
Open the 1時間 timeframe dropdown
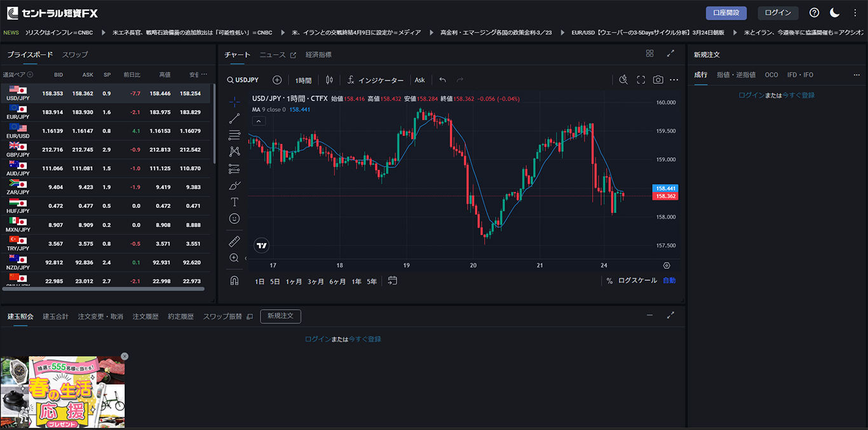pyautogui.click(x=303, y=80)
